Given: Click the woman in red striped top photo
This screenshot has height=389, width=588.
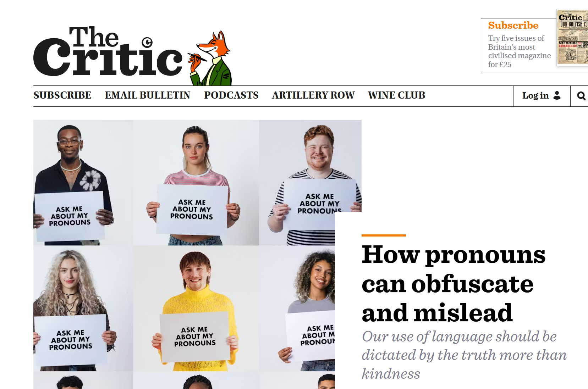Looking at the screenshot, I should [196, 183].
